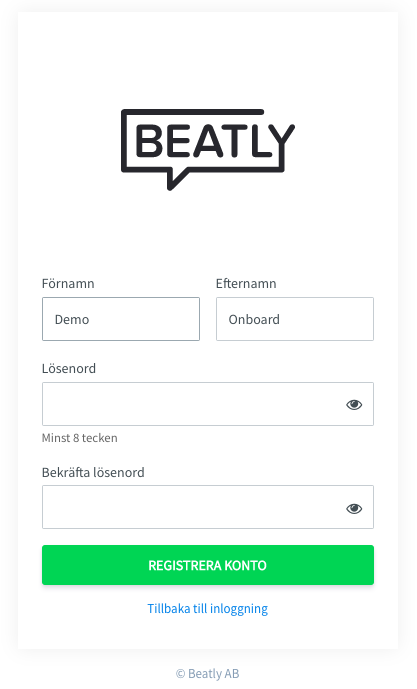Show the password in the Lösenord field

354,404
